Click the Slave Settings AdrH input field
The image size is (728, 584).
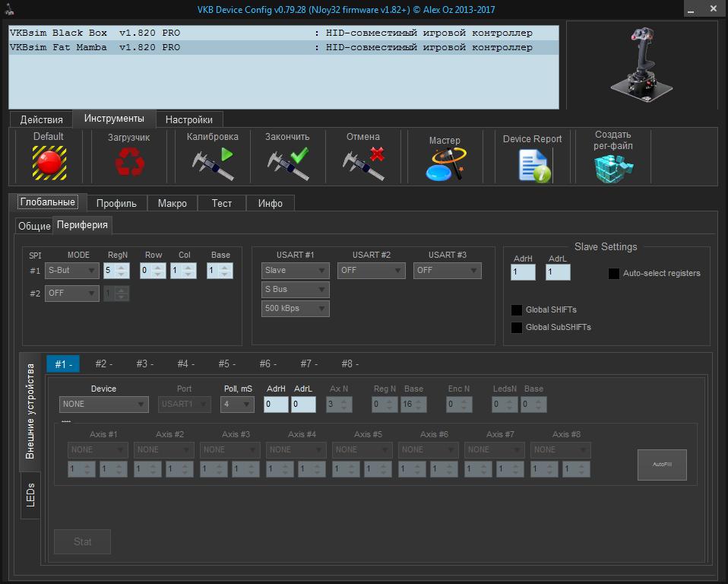click(524, 272)
